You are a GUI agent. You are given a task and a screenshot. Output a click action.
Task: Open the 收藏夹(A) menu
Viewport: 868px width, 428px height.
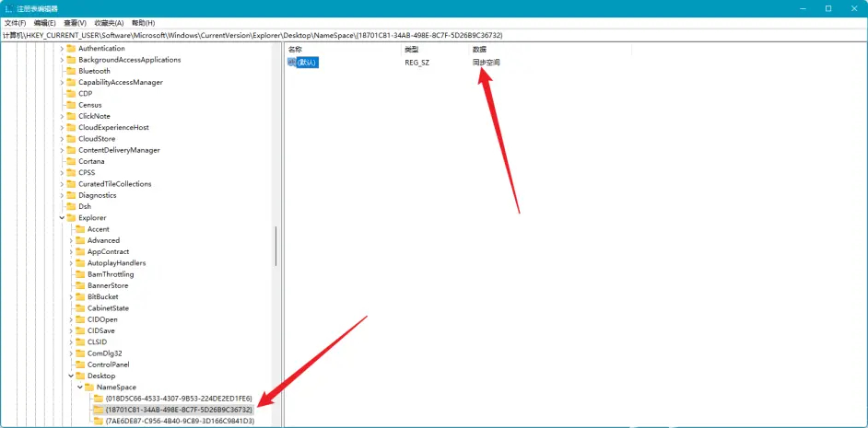[x=109, y=23]
